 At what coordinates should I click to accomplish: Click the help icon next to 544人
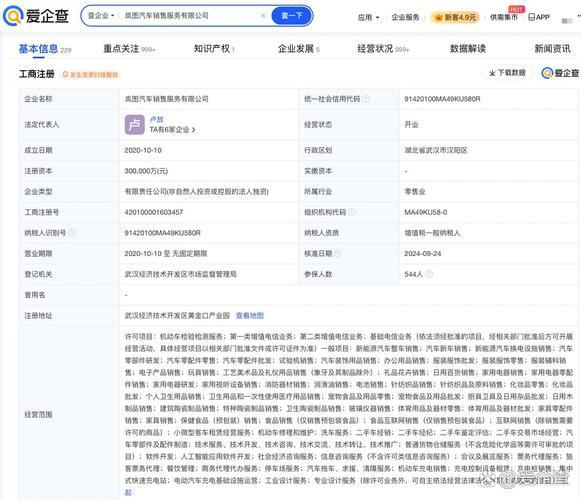click(429, 274)
